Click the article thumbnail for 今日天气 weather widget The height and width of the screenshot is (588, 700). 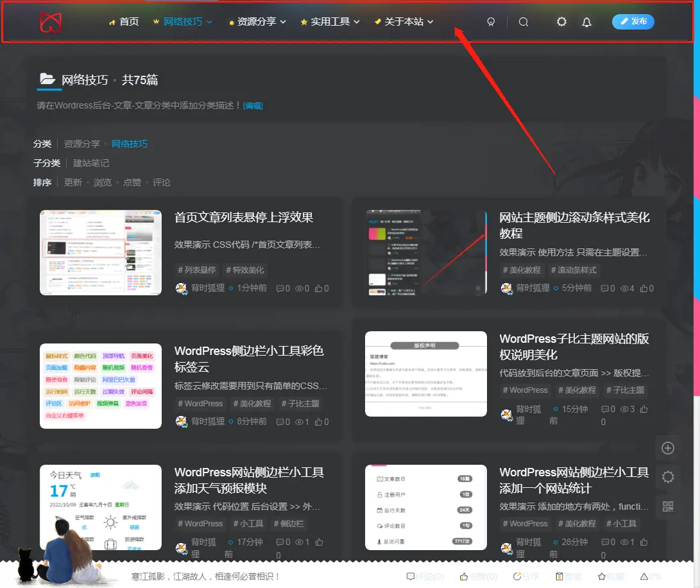[100, 507]
